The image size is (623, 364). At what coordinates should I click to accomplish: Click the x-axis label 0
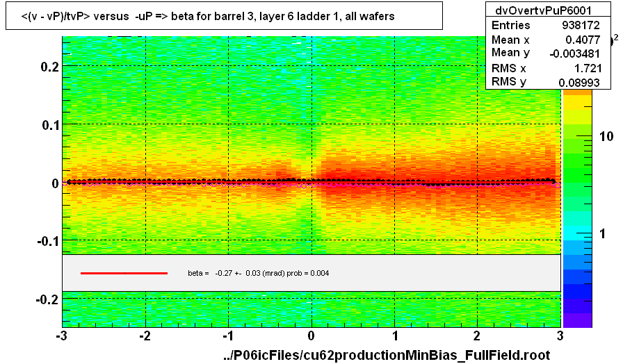311,336
